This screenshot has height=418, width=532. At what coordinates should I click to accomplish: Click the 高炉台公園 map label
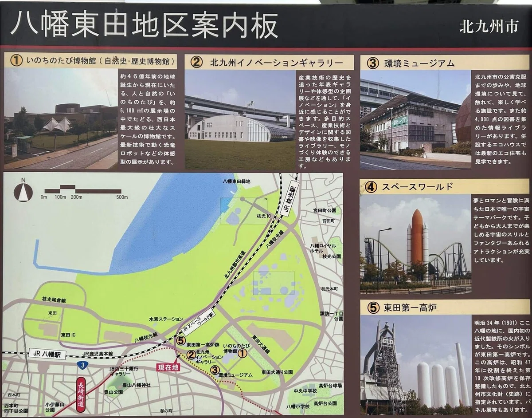click(x=325, y=403)
